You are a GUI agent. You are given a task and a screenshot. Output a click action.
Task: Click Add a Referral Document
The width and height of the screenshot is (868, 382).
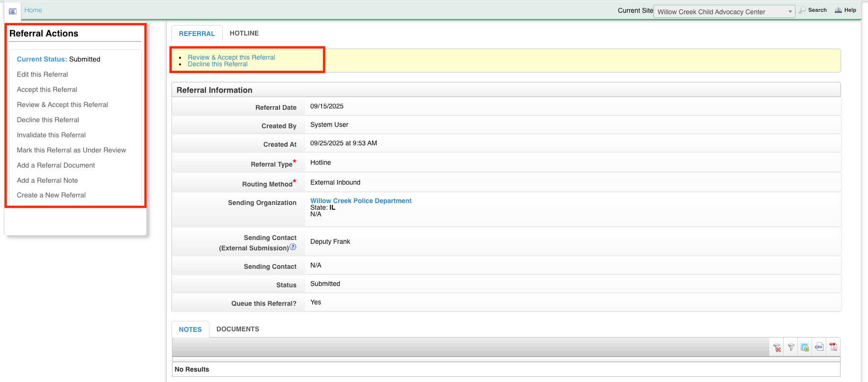tap(55, 165)
